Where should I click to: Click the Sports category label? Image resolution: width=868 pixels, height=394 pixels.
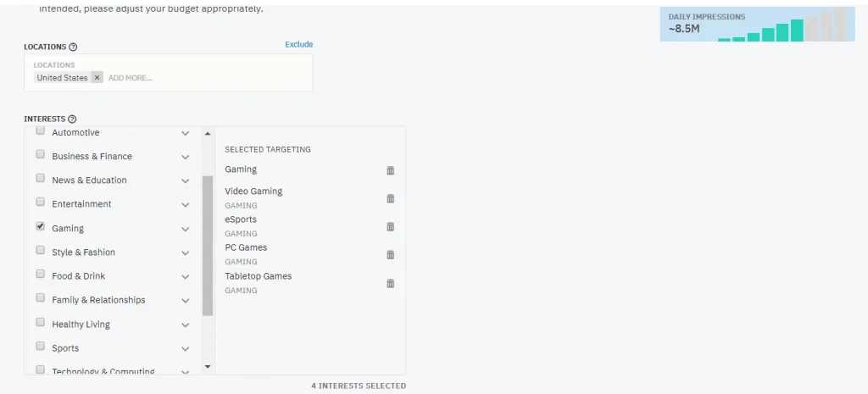point(65,348)
